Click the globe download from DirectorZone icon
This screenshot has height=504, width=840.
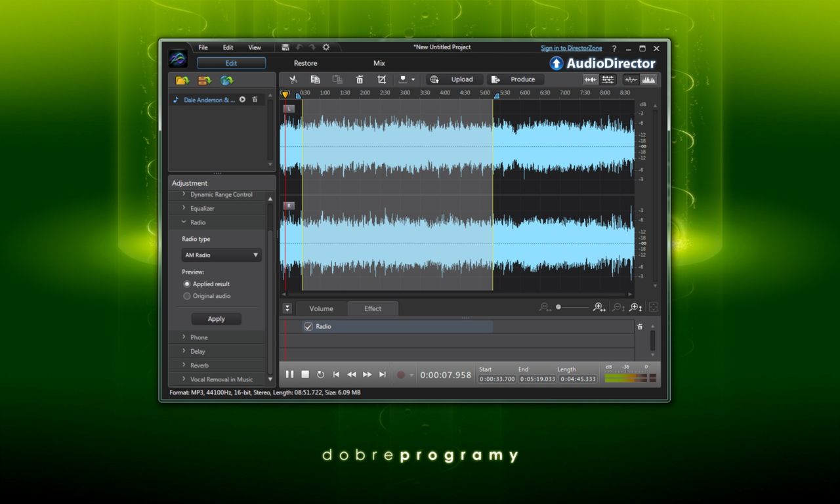(227, 80)
